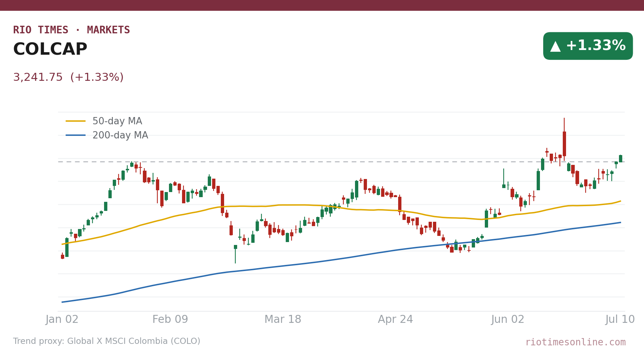Click the blue 200-day MA legend line swatch

(x=75, y=135)
